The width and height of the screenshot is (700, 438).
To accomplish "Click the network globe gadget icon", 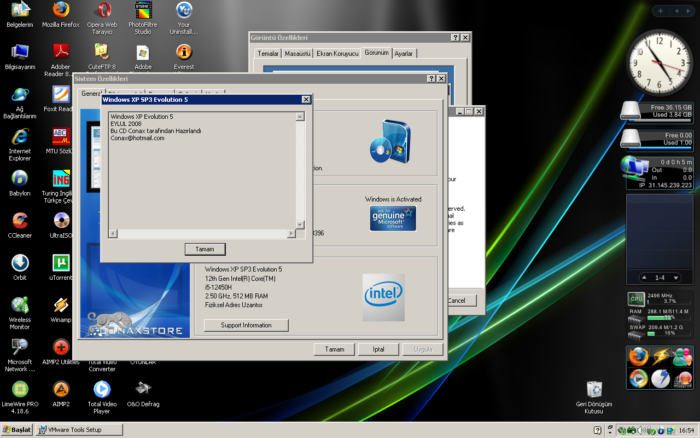I will [634, 167].
